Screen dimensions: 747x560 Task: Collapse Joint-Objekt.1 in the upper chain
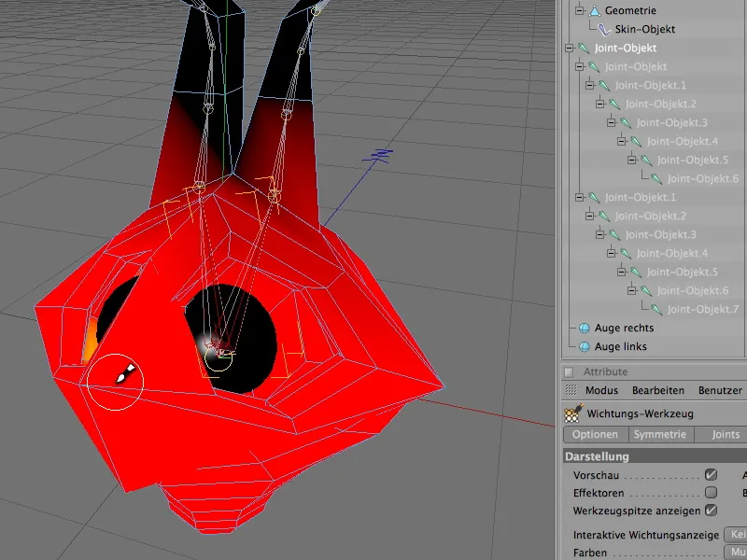590,85
